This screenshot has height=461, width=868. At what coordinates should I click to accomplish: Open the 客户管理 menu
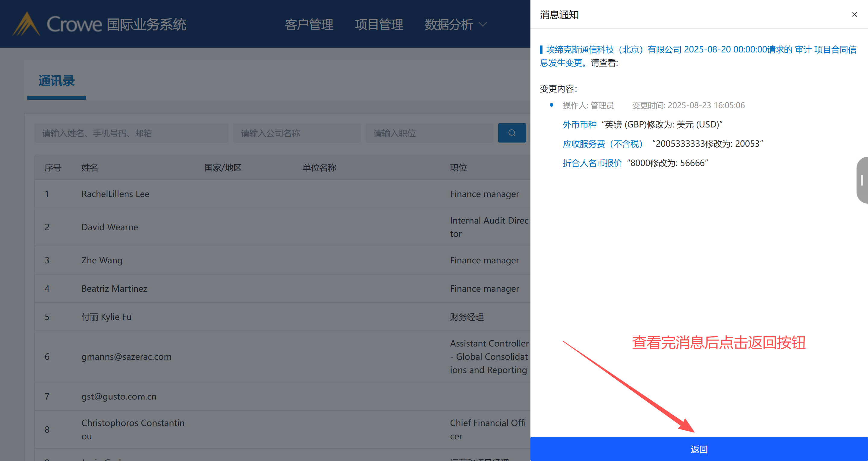309,25
